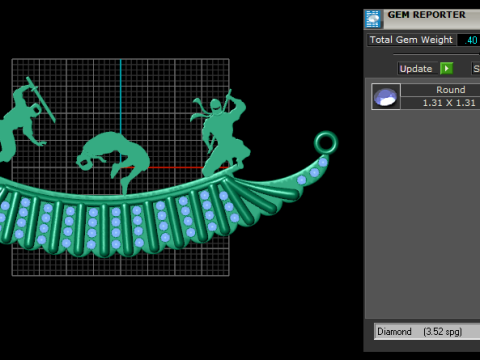Click the Total Gem Weight value .40

pos(469,40)
